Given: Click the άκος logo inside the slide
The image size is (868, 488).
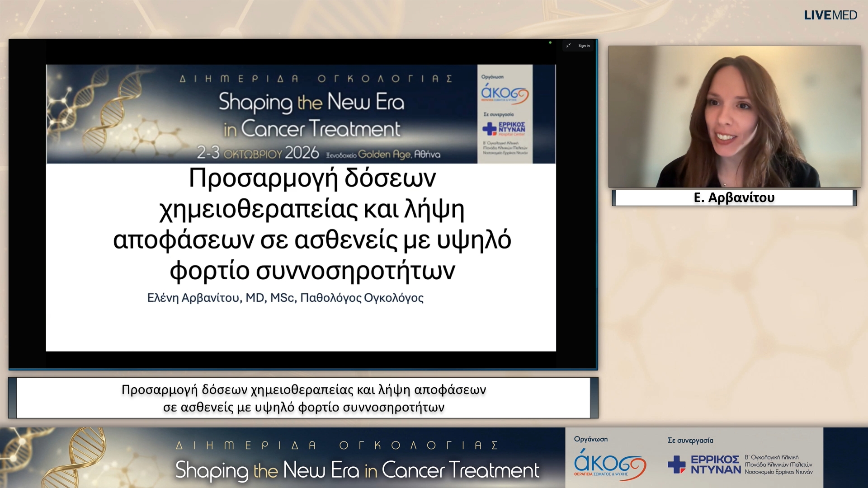Looking at the screenshot, I should [505, 94].
